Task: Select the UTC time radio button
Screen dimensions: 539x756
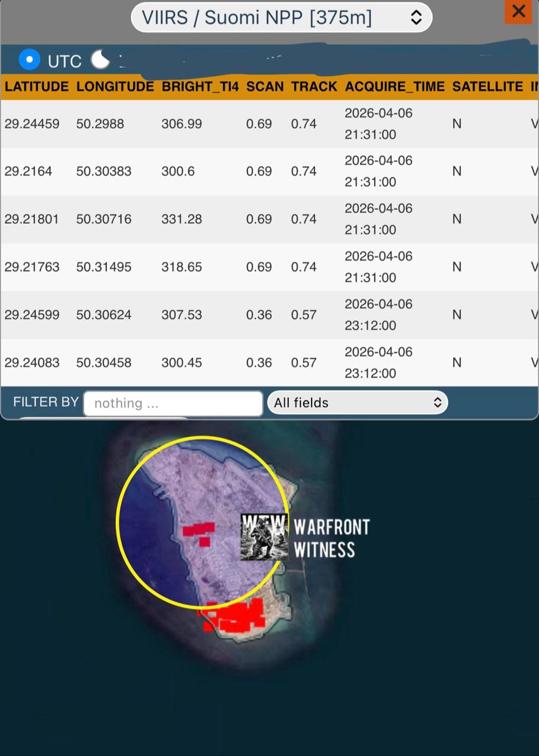Action: [29, 60]
